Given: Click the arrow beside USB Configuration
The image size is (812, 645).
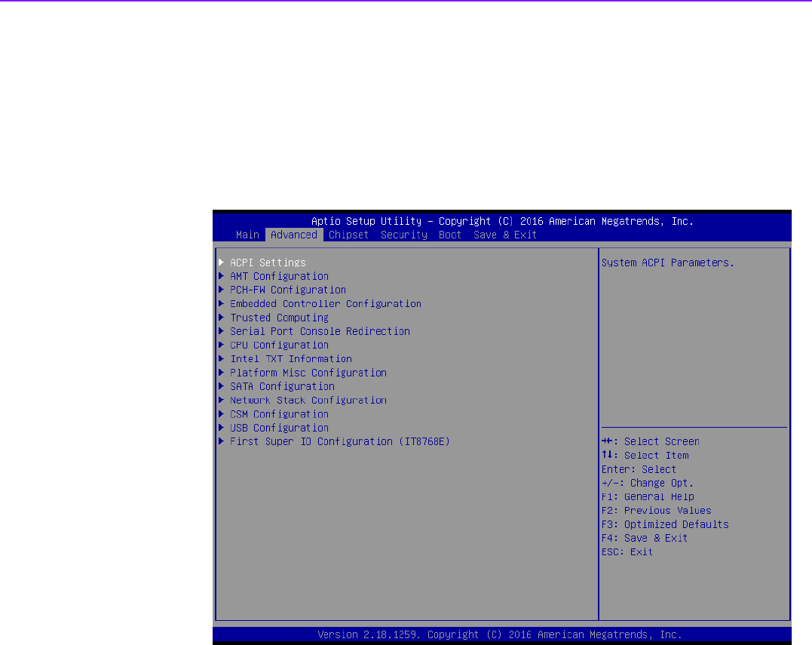Looking at the screenshot, I should coord(221,428).
